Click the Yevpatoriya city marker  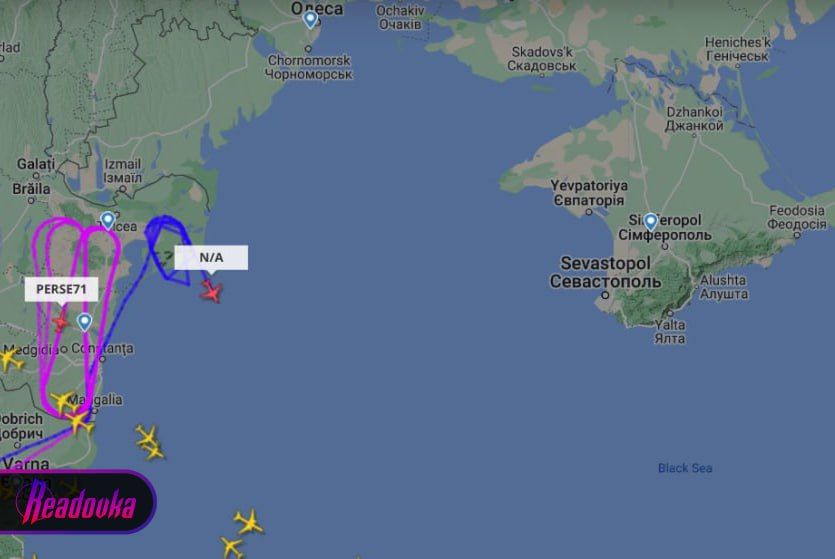(x=589, y=212)
